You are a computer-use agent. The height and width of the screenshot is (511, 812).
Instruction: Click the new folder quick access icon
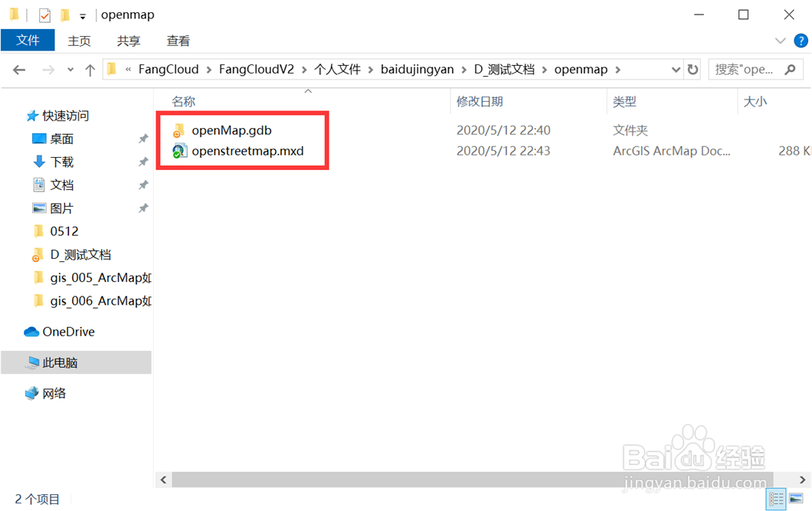tap(65, 15)
